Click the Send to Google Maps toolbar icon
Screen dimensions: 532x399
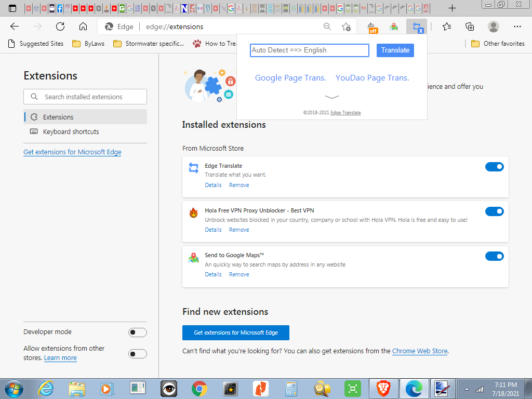(394, 27)
